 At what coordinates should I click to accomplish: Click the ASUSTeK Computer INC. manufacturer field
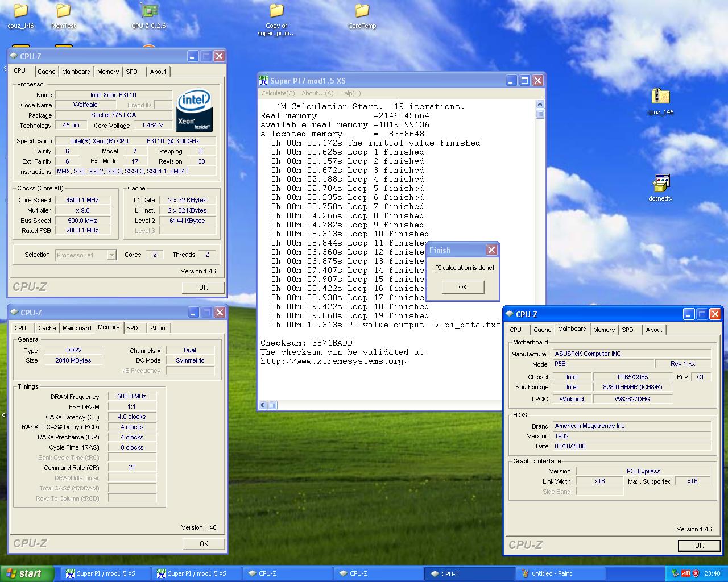(x=632, y=354)
